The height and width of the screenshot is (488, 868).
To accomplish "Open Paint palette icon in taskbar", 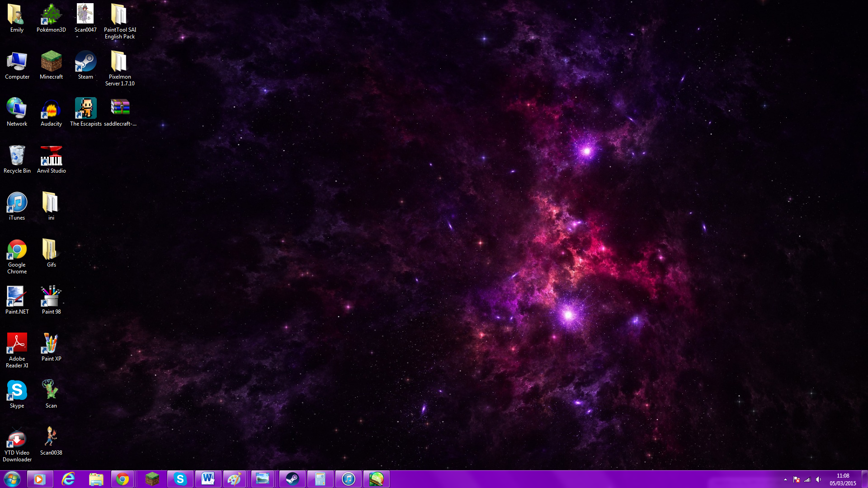I will click(x=234, y=479).
